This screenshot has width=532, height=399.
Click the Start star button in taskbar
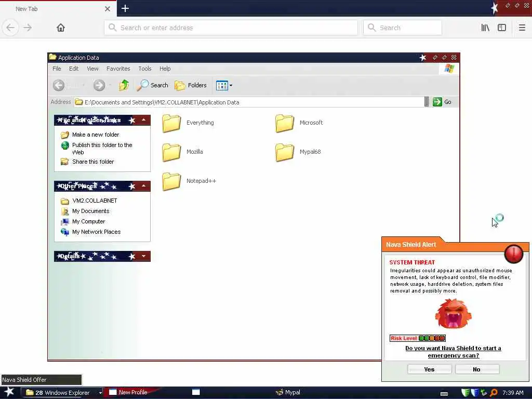(x=9, y=392)
